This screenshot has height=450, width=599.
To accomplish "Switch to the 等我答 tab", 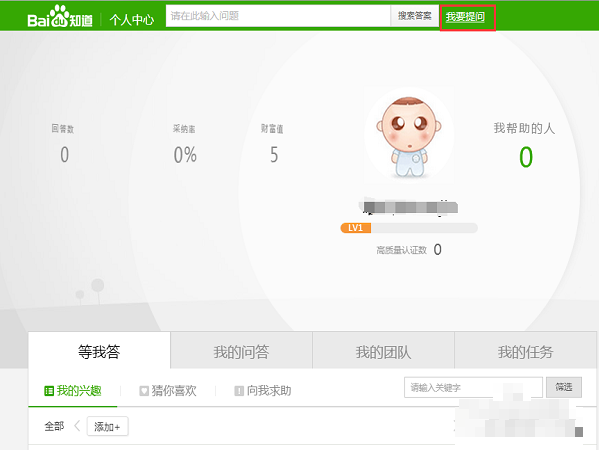I will pyautogui.click(x=99, y=350).
